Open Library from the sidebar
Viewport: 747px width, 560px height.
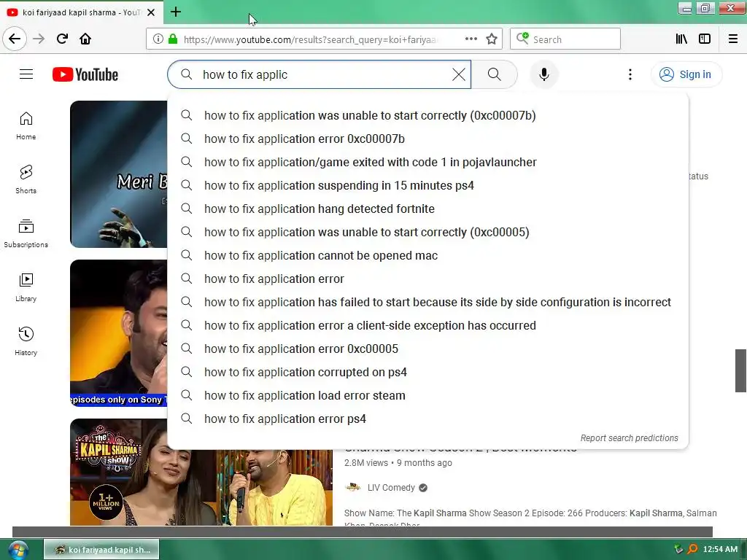coord(26,287)
